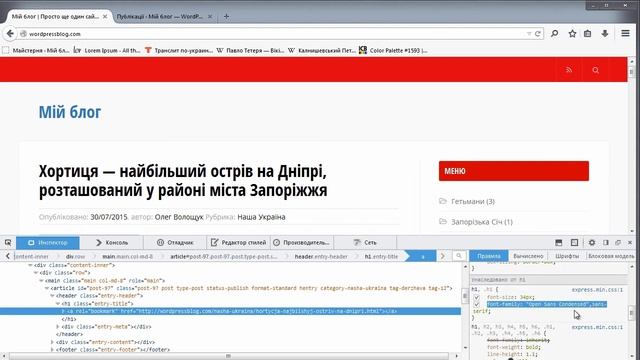640x360 pixels.
Task: Activate the element picker in devtools
Action: click(x=8, y=242)
